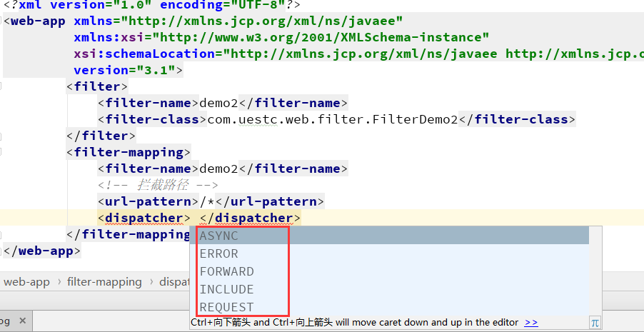Viewport: 644px width, 332px height.
Task: Open the >> link in completion hint
Action: [x=531, y=323]
